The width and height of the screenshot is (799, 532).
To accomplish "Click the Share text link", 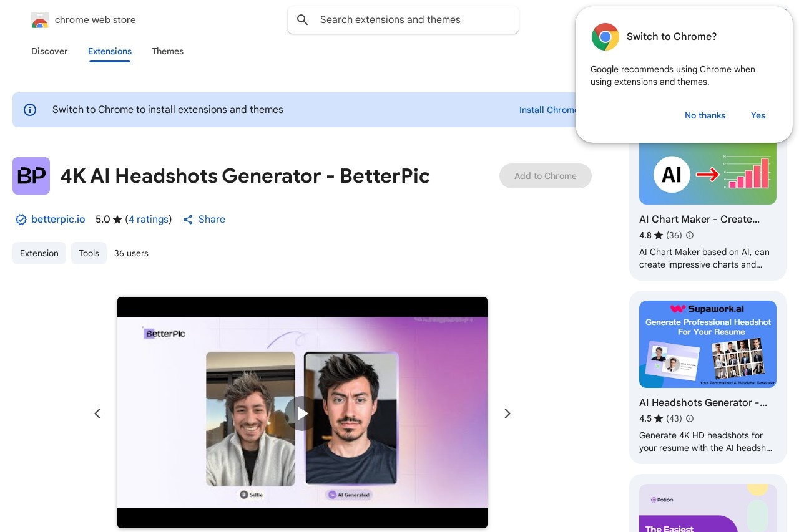I will (212, 220).
